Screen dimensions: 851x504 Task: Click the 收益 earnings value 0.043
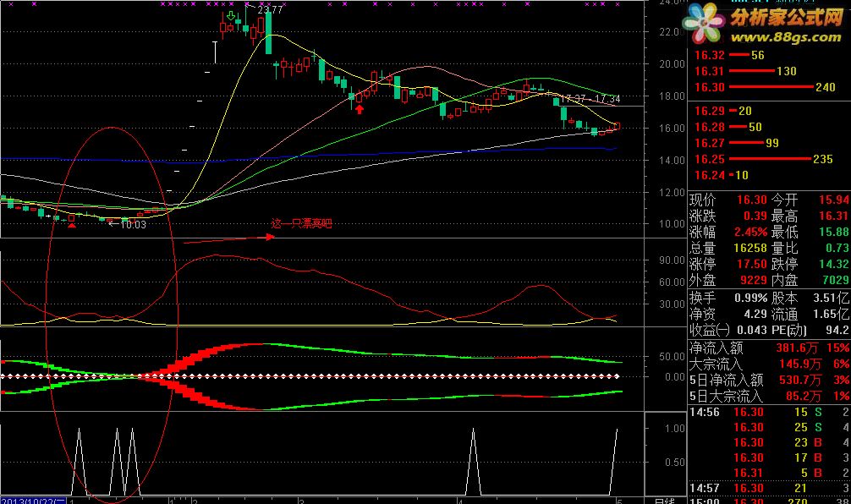click(x=752, y=329)
